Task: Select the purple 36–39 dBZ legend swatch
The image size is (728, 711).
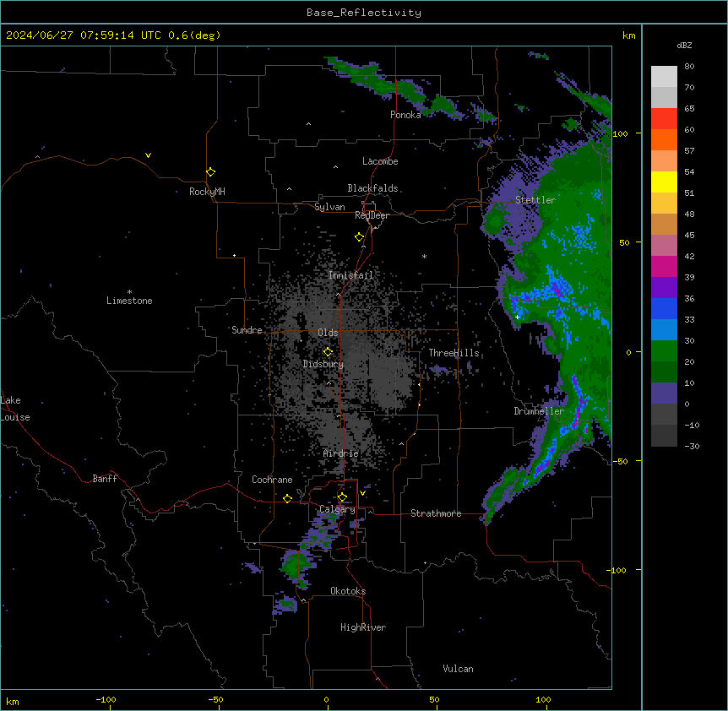Action: (664, 287)
